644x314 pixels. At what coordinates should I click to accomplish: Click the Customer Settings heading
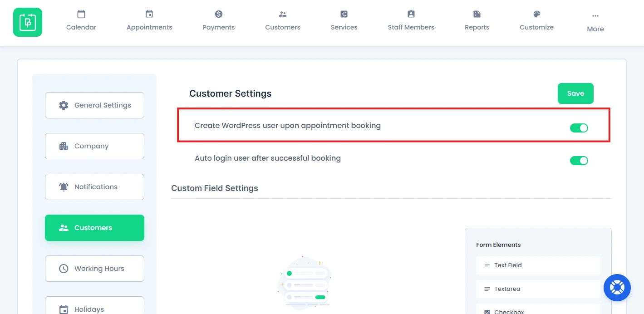pyautogui.click(x=231, y=93)
